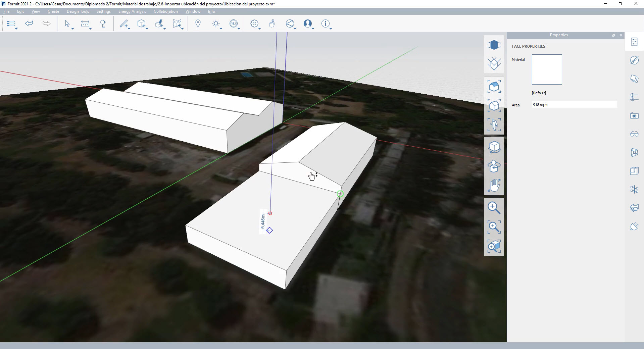Open the Materials paintbrush palette tab
The height and width of the screenshot is (349, 644).
coord(634,60)
